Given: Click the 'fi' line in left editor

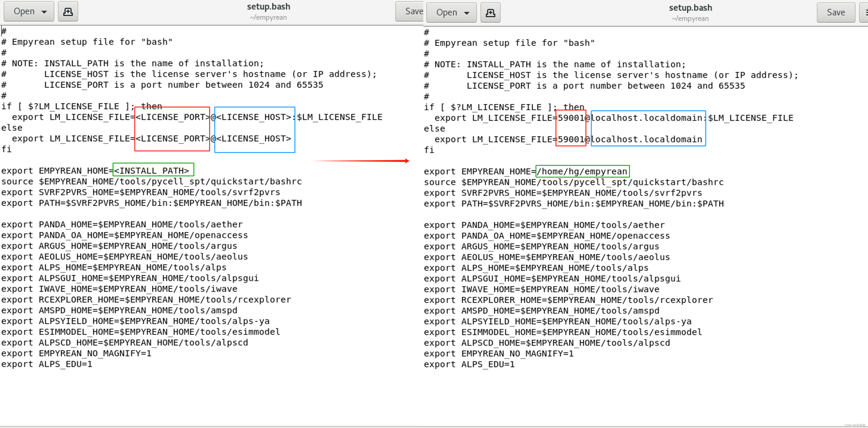Looking at the screenshot, I should (6, 149).
